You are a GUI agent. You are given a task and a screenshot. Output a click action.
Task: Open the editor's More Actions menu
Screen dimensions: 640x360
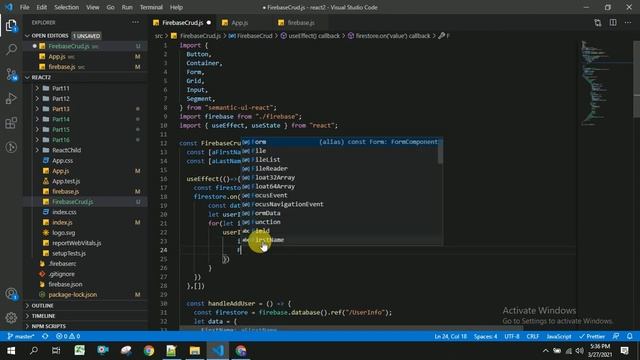pyautogui.click(x=628, y=23)
